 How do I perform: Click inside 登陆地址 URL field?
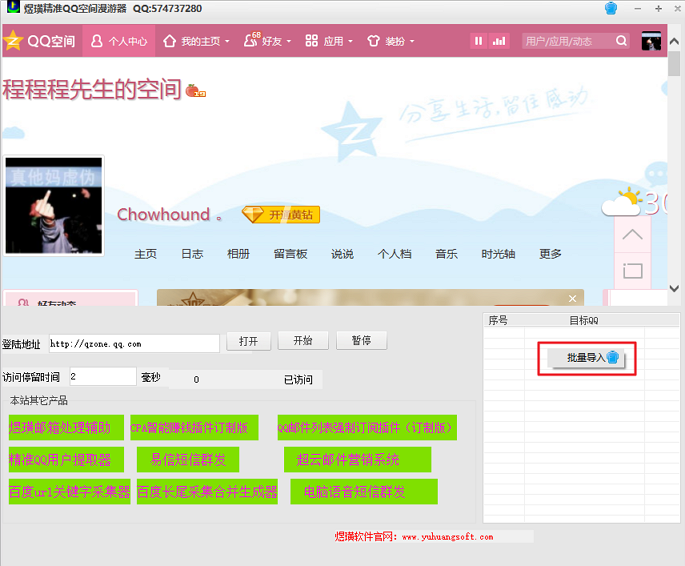tap(134, 344)
